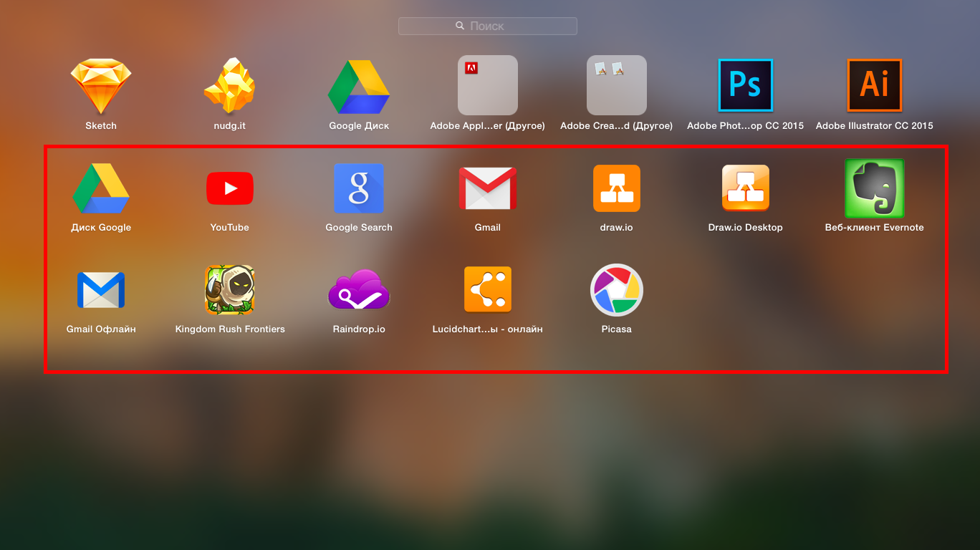This screenshot has width=980, height=550.
Task: Open Draw.io Desktop
Action: point(746,188)
